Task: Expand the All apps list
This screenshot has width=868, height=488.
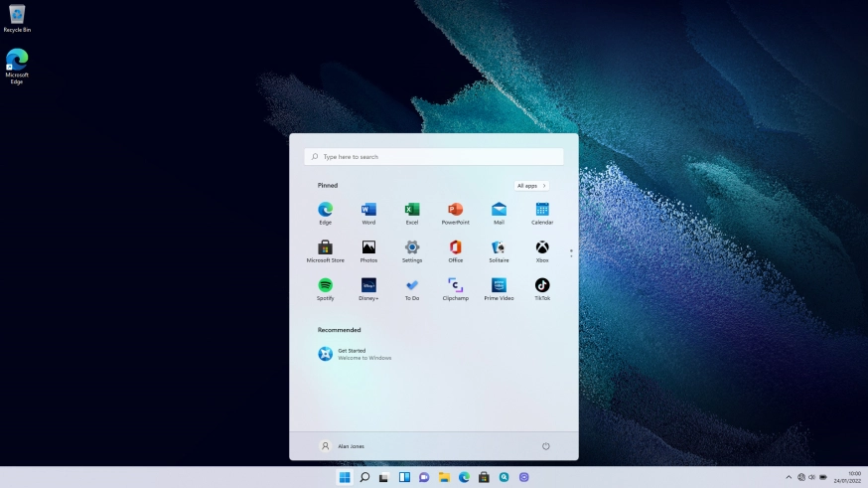Action: tap(531, 186)
